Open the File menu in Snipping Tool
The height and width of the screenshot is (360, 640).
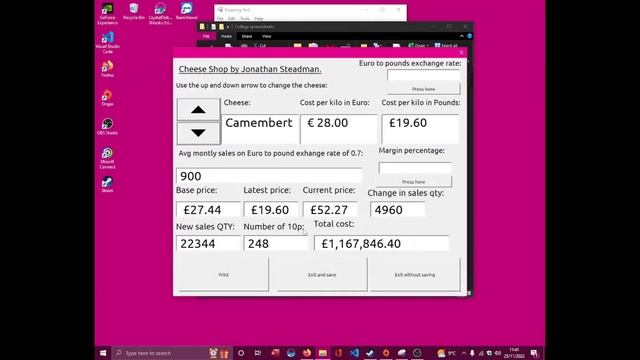point(220,19)
